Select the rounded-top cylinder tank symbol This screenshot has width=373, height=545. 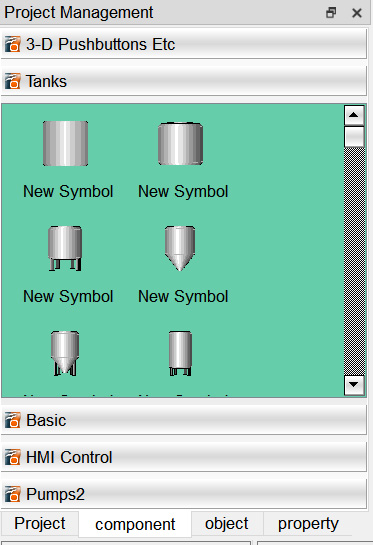[x=180, y=143]
